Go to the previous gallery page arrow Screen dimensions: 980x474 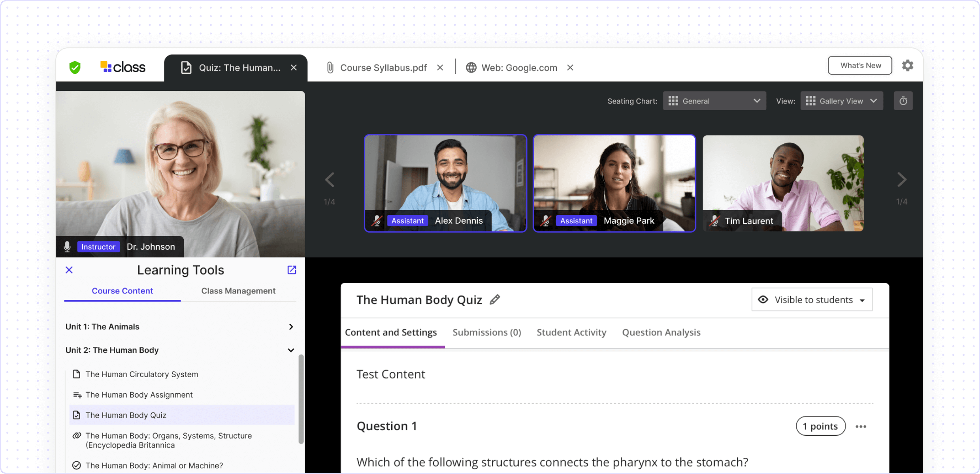coord(330,180)
